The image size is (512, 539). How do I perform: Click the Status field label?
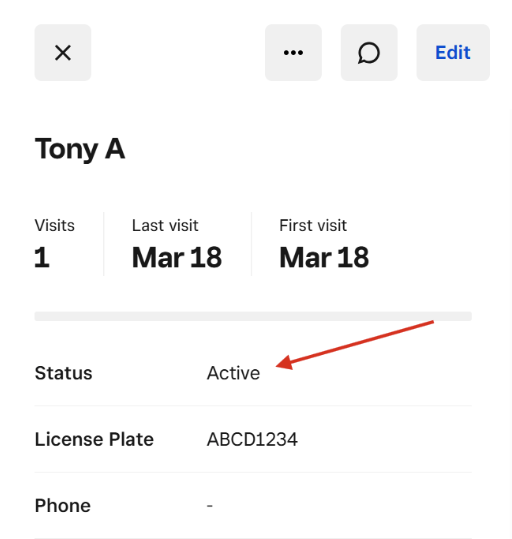[x=64, y=373]
